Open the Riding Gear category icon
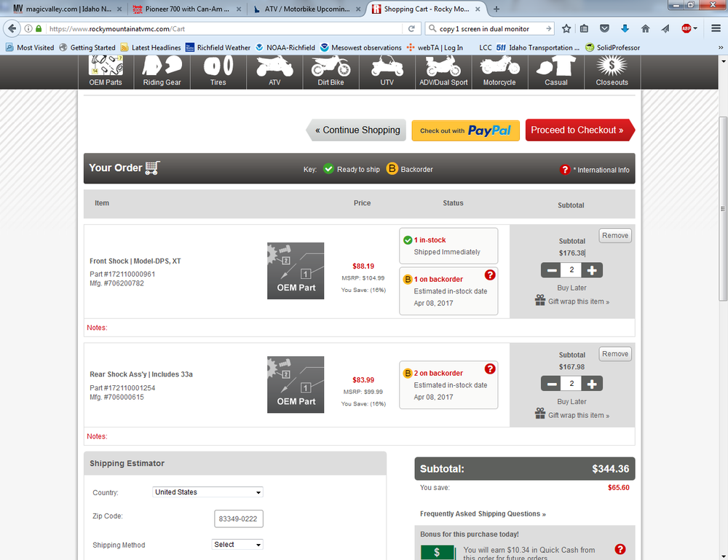 pos(162,71)
